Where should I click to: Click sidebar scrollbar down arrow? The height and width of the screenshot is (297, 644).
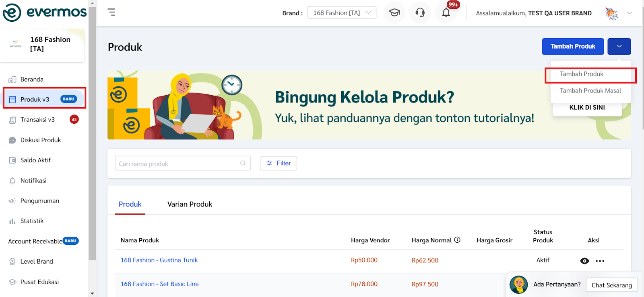tap(92, 293)
